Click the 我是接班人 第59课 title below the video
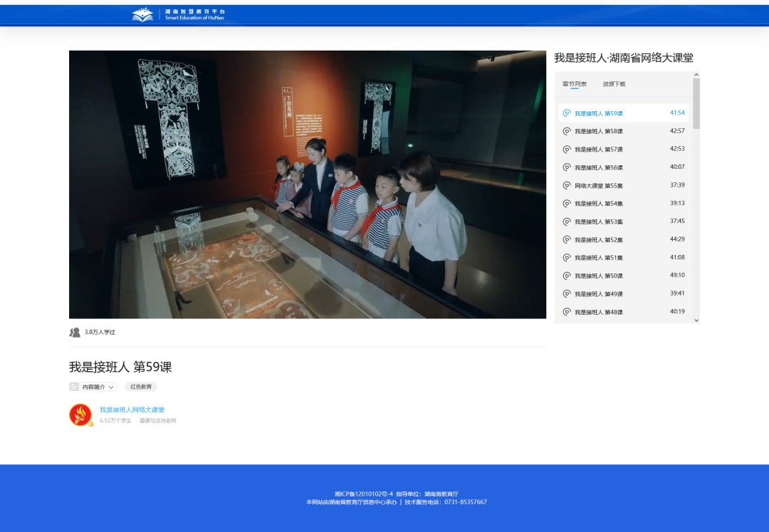This screenshot has height=532, width=769. pyautogui.click(x=120, y=367)
